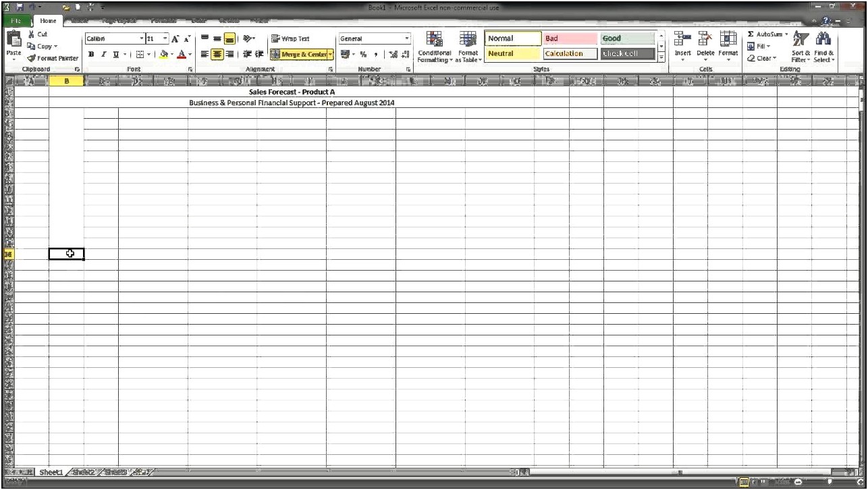The image size is (868, 490).
Task: Click Copy in the Clipboard group
Action: click(x=42, y=46)
